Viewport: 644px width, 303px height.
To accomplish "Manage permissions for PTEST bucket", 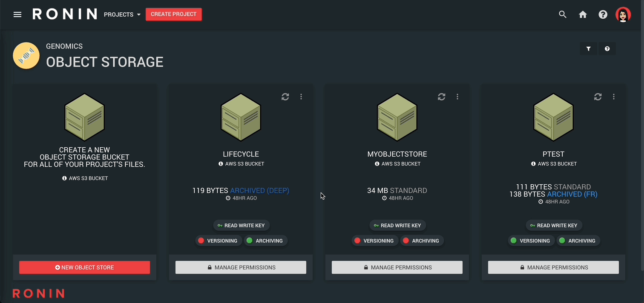I will (553, 267).
